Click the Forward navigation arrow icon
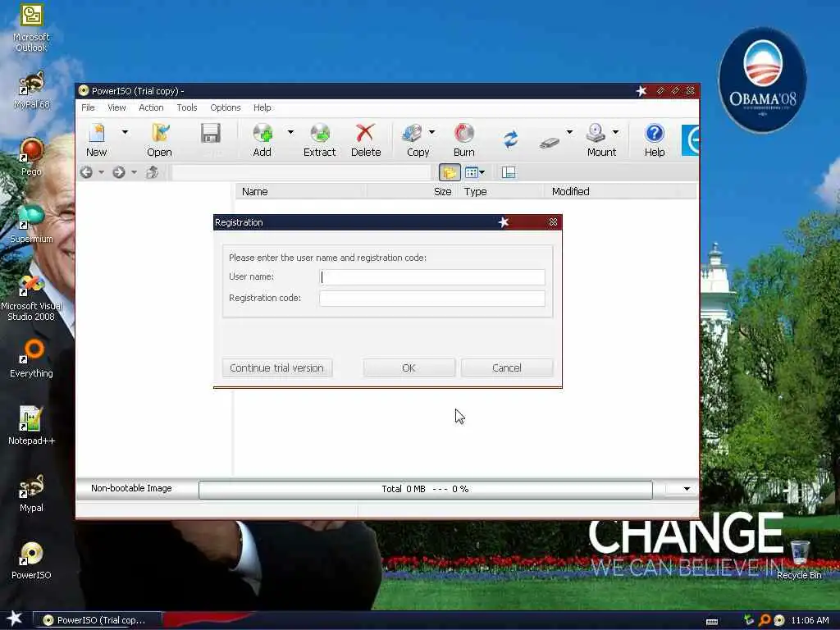The height and width of the screenshot is (630, 840). pos(118,172)
